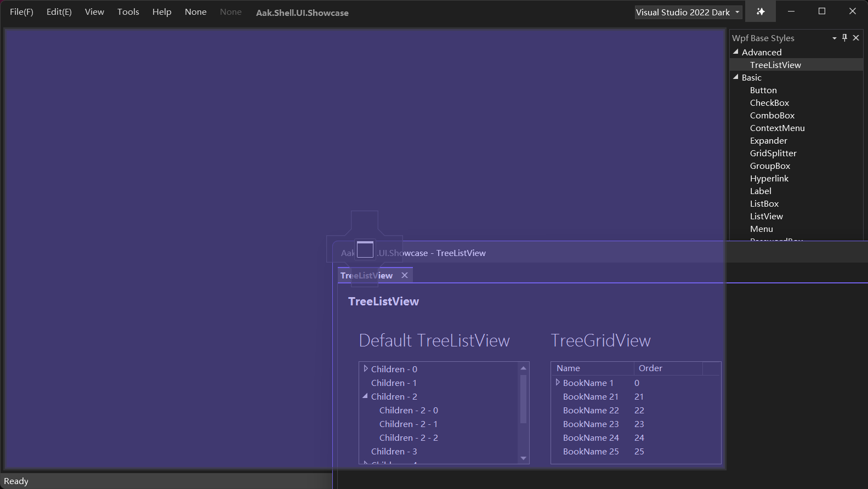Screen dimensions: 868x489
Task: Click the center dock target icon
Action: point(365,249)
